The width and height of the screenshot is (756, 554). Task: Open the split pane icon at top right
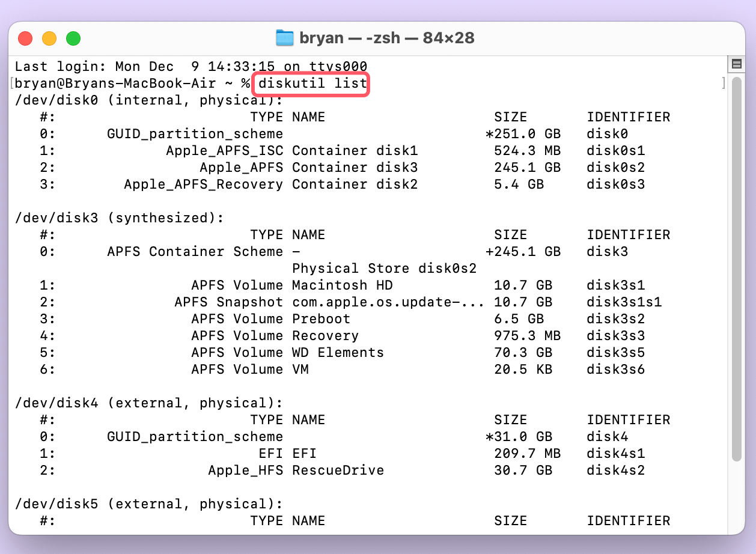click(737, 64)
